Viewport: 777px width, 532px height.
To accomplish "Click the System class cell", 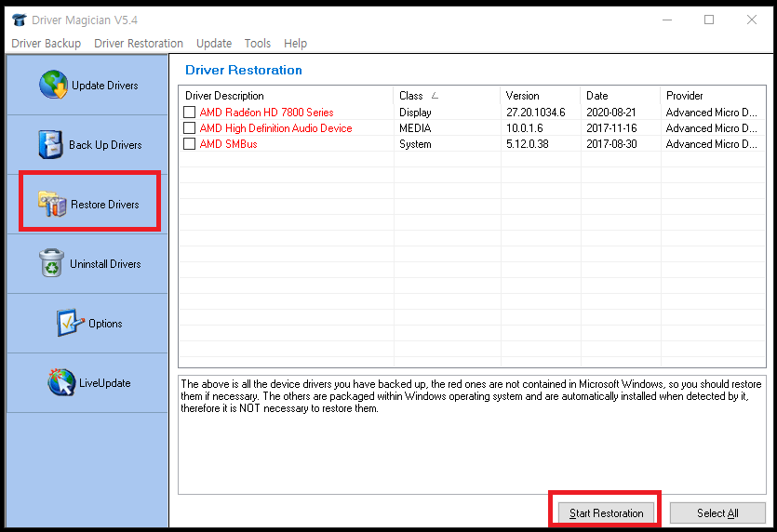I will [415, 144].
